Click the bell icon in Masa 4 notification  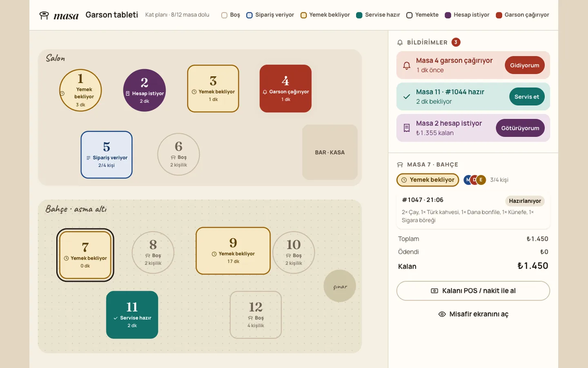tap(407, 65)
